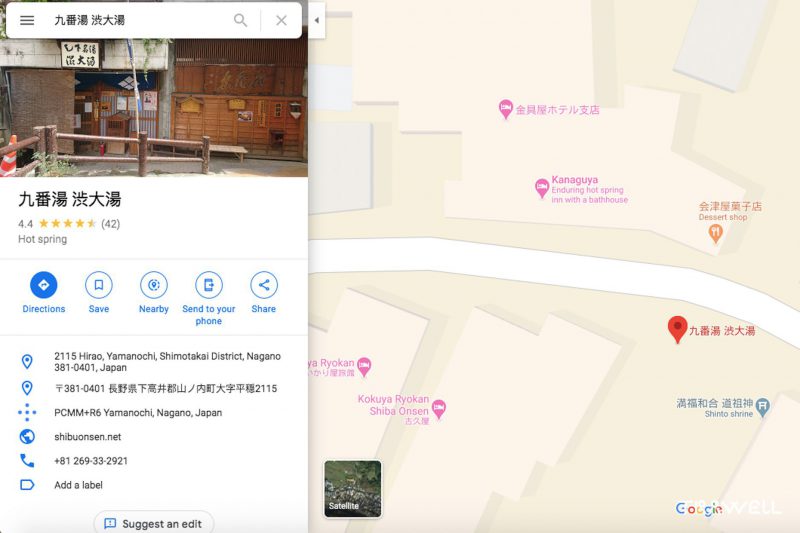Click the place title 九番湯 渋大湯

coord(70,199)
